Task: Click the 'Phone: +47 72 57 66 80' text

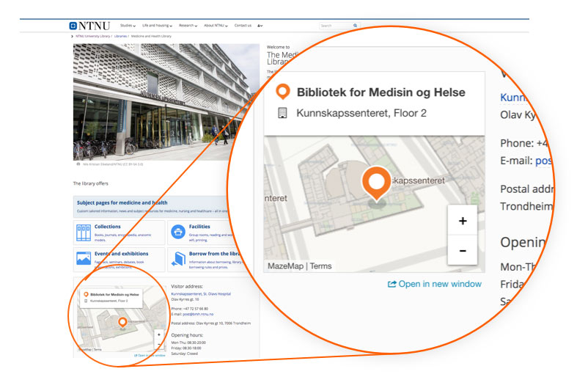Action: [190, 309]
